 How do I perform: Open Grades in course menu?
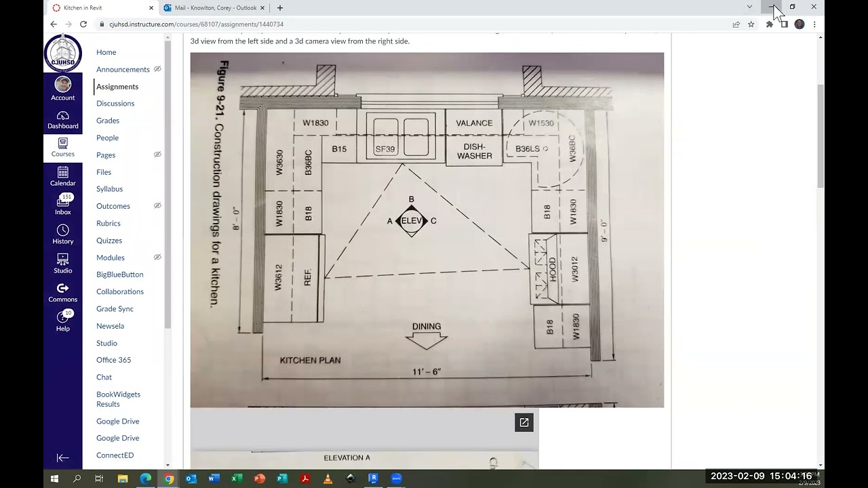108,121
